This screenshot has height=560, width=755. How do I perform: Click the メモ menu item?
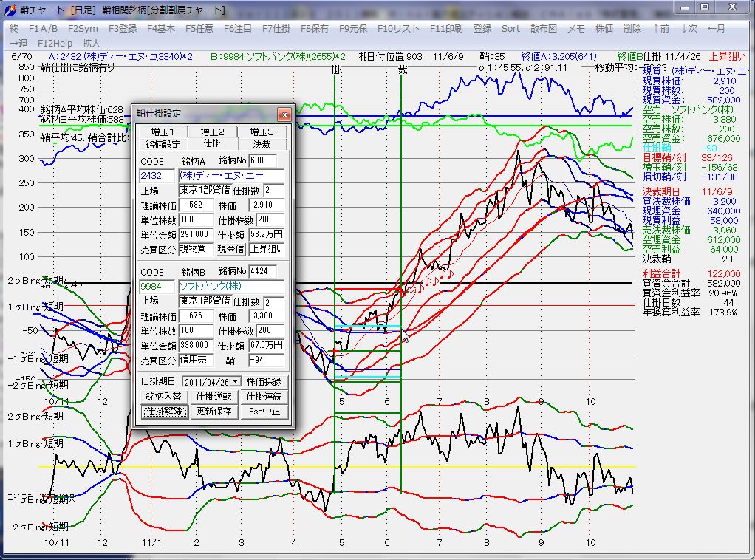coord(576,28)
